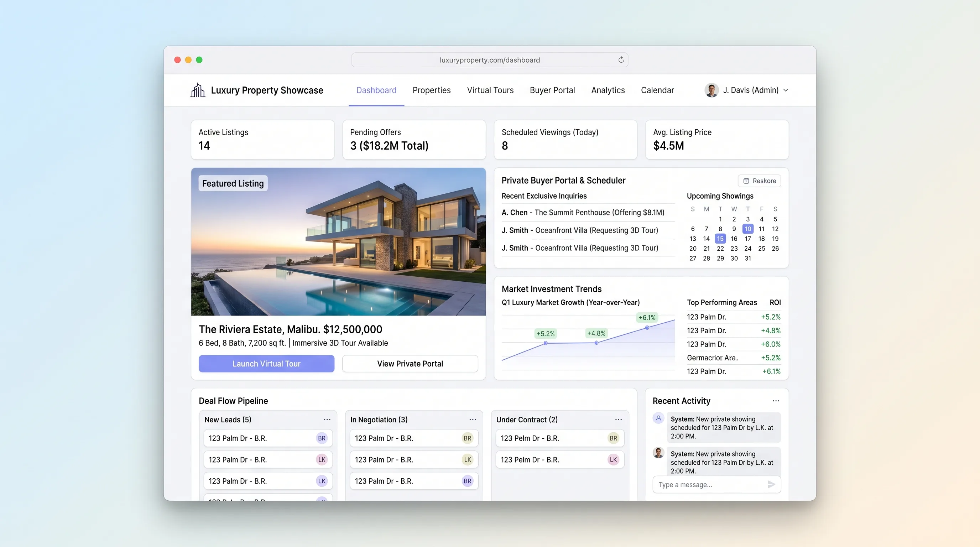Open the Germacrior Ara.. area row
The height and width of the screenshot is (547, 980).
click(734, 358)
